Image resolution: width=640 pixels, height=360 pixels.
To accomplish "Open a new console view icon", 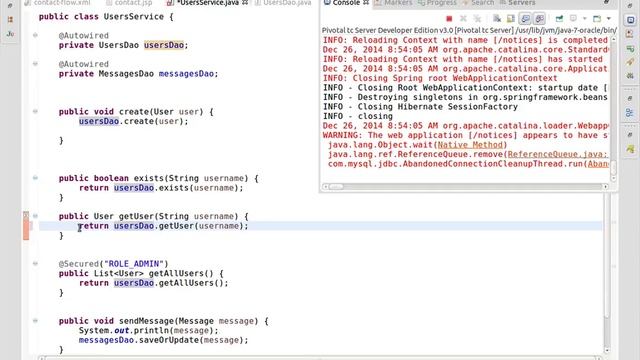I will [597, 19].
